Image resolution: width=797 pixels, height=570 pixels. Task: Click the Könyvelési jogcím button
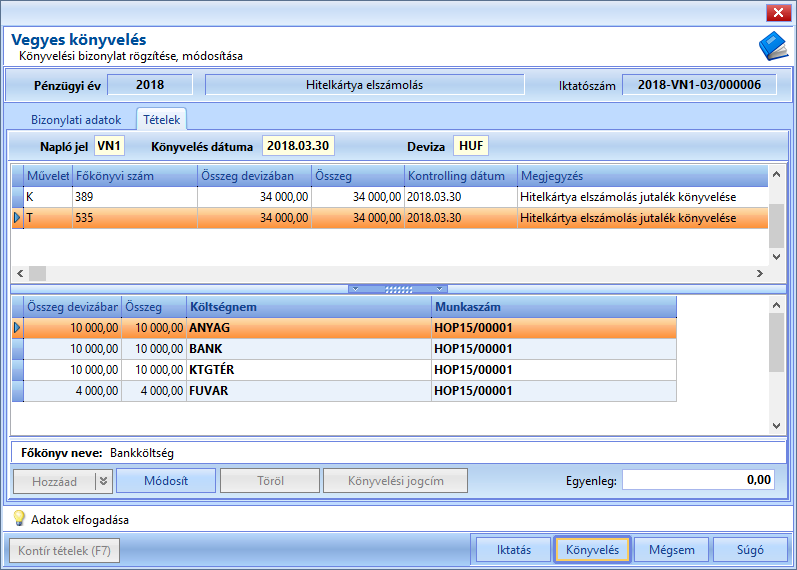pyautogui.click(x=395, y=481)
